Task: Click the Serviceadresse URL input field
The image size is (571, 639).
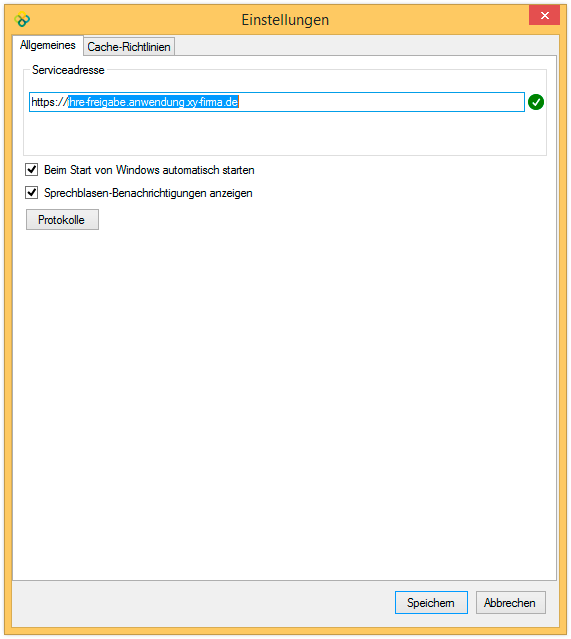Action: point(277,102)
